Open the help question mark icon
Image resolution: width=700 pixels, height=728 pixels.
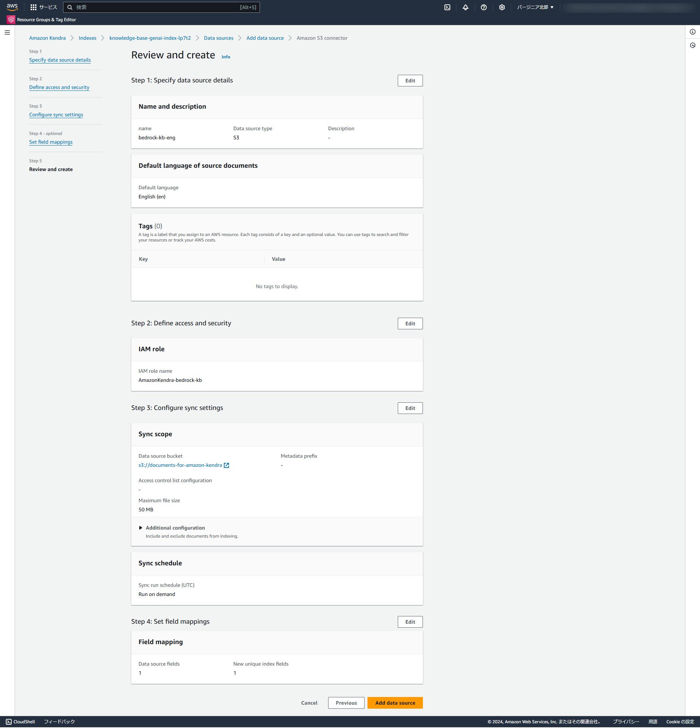[x=483, y=7]
